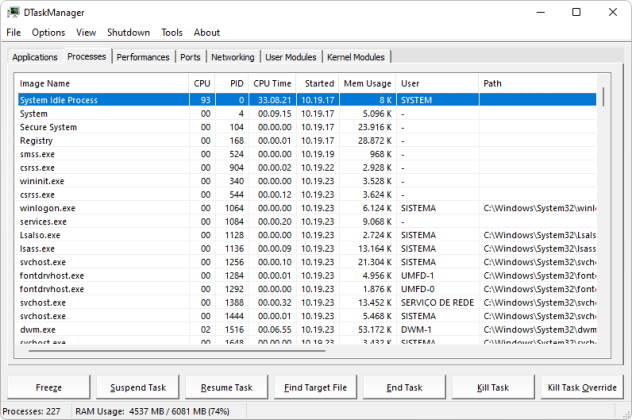Select csrss.exe with PID 904
Viewport: 632px width, 420px height.
(307, 168)
